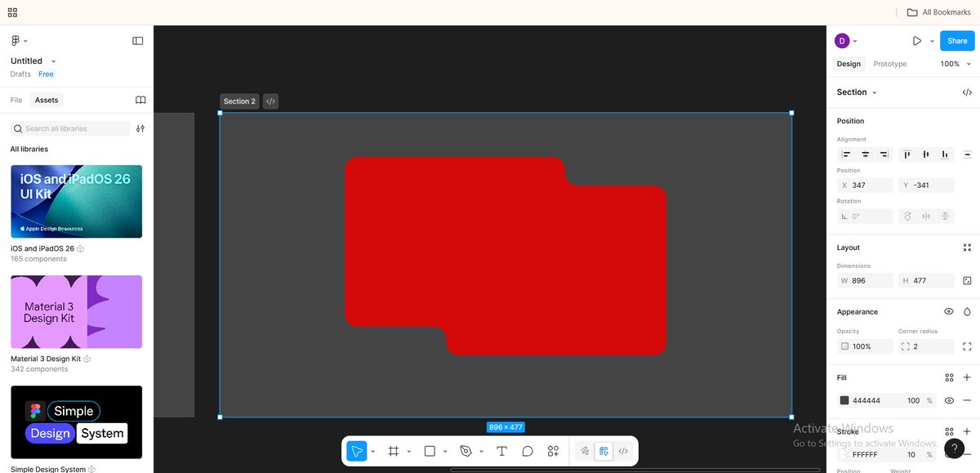Click the code icon beside Section 2 label
This screenshot has height=473, width=980.
(x=270, y=101)
